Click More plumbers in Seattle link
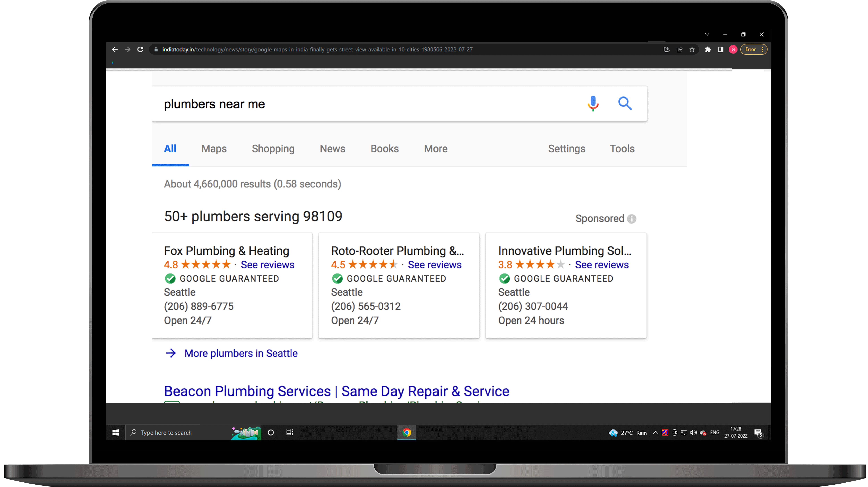Image resolution: width=868 pixels, height=487 pixels. [241, 353]
